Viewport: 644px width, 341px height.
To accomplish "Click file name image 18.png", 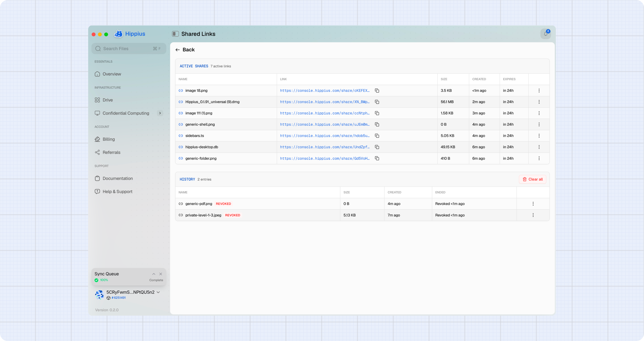I will 196,91.
